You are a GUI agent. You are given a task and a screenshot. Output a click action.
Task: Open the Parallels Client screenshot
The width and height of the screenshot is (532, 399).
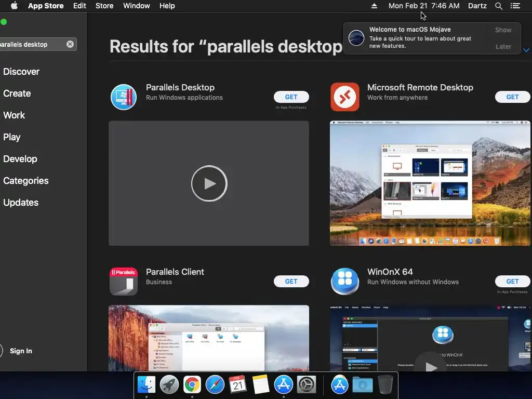coord(209,338)
